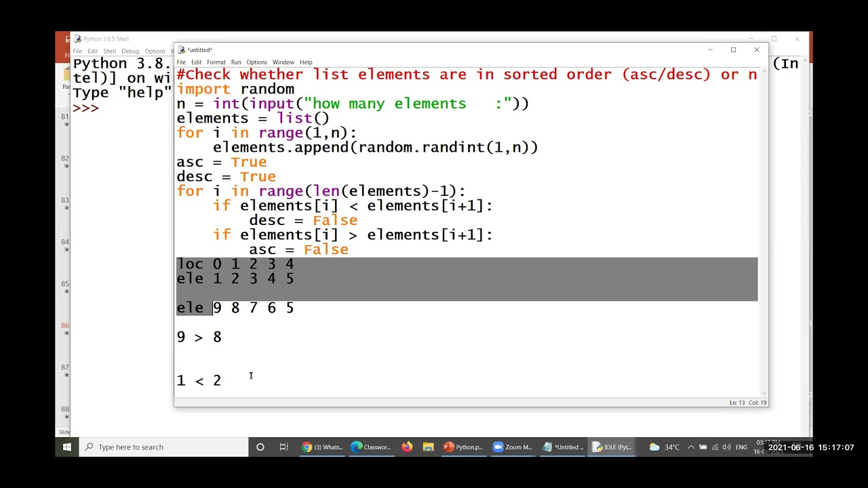Click the 'ele 9 8 7 6 5' line
Viewport: 868px width, 488px height.
click(235, 308)
